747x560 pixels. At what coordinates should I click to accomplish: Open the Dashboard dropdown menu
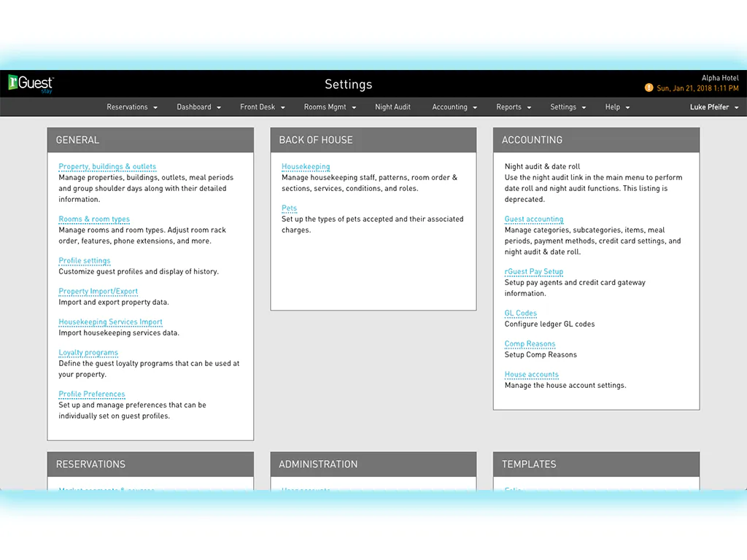point(198,107)
